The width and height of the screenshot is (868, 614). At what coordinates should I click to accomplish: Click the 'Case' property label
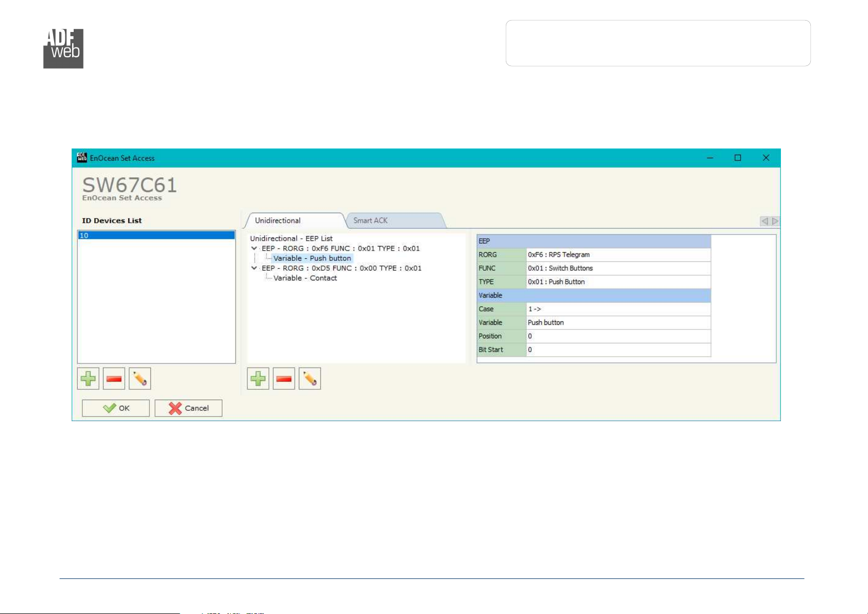click(x=501, y=309)
